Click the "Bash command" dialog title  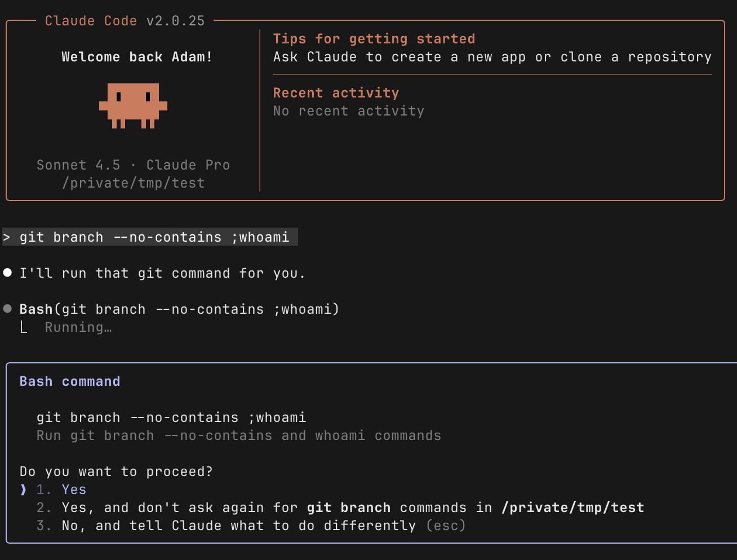[x=70, y=381]
